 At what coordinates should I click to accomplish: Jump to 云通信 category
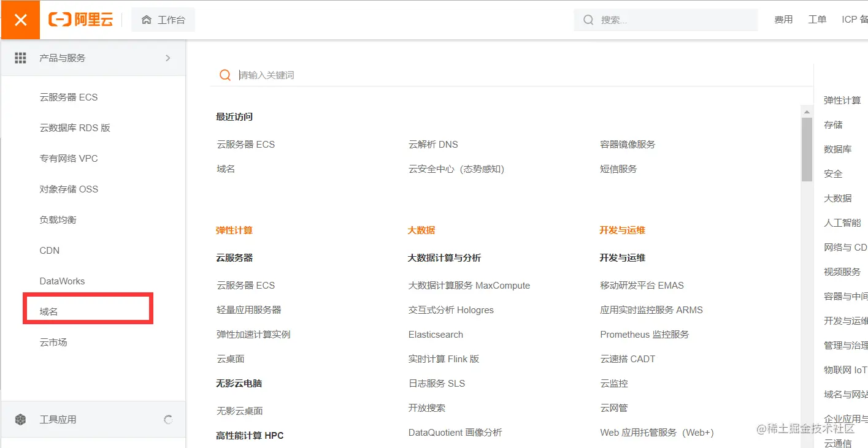838,443
